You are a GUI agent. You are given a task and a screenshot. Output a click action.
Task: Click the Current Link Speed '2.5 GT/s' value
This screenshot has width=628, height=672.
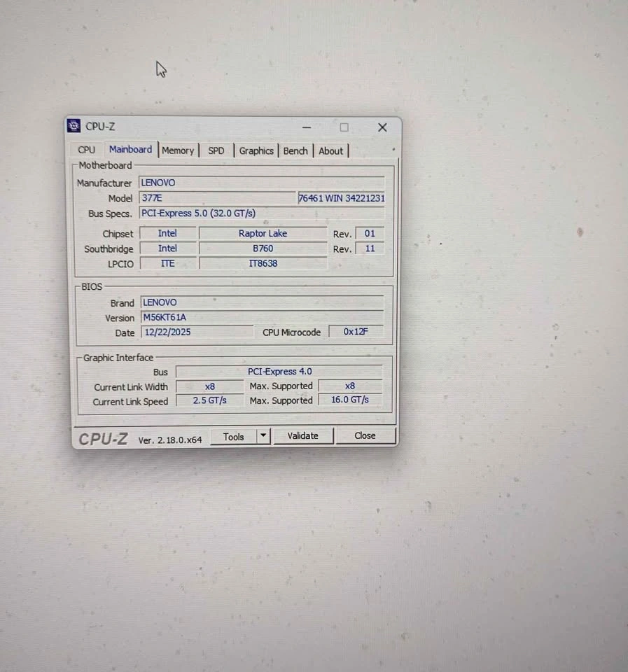[209, 400]
